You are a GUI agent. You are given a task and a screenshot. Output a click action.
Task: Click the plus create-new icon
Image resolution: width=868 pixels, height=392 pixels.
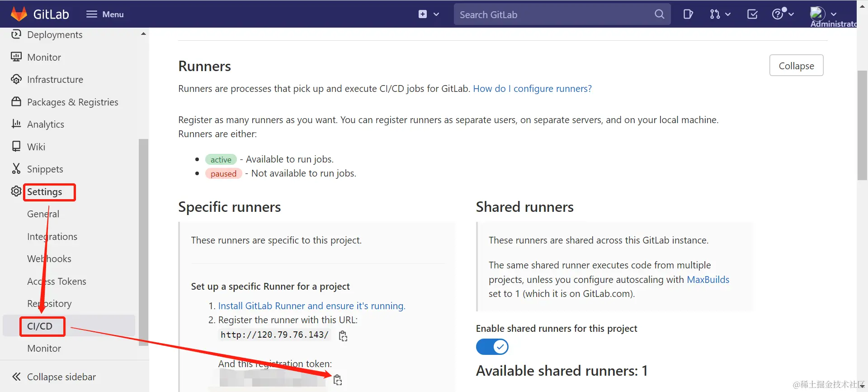point(423,14)
